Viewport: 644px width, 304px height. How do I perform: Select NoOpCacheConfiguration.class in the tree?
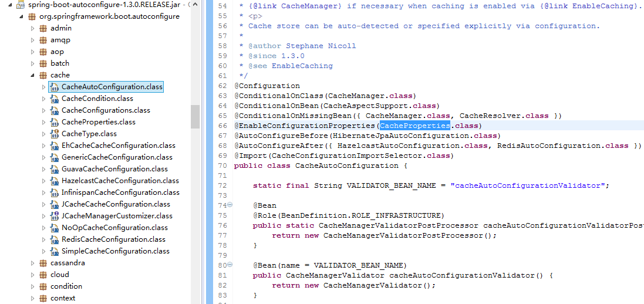[114, 228]
